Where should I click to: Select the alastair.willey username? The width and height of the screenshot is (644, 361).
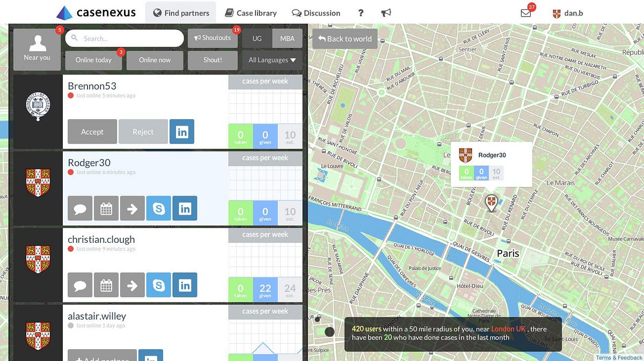pos(97,316)
